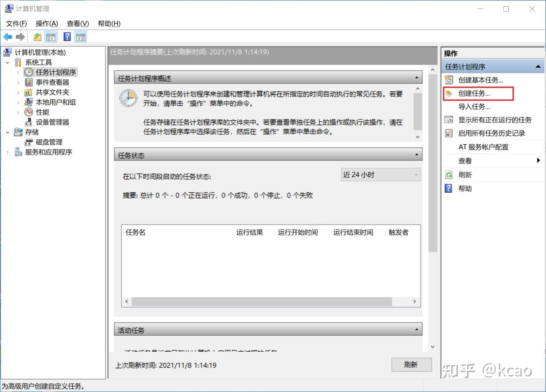Screen dimensions: 546x392
Task: Open the 查看 submenu arrow
Action: click(x=538, y=160)
